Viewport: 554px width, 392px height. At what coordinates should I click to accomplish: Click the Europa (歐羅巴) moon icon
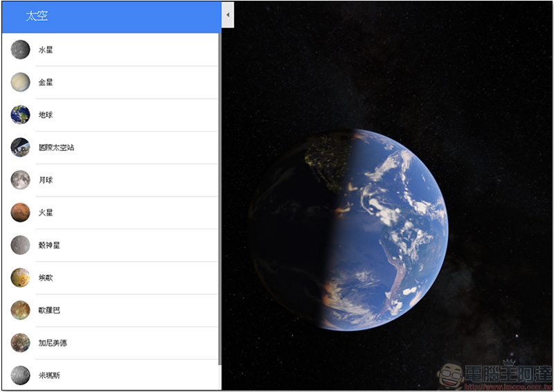click(20, 310)
